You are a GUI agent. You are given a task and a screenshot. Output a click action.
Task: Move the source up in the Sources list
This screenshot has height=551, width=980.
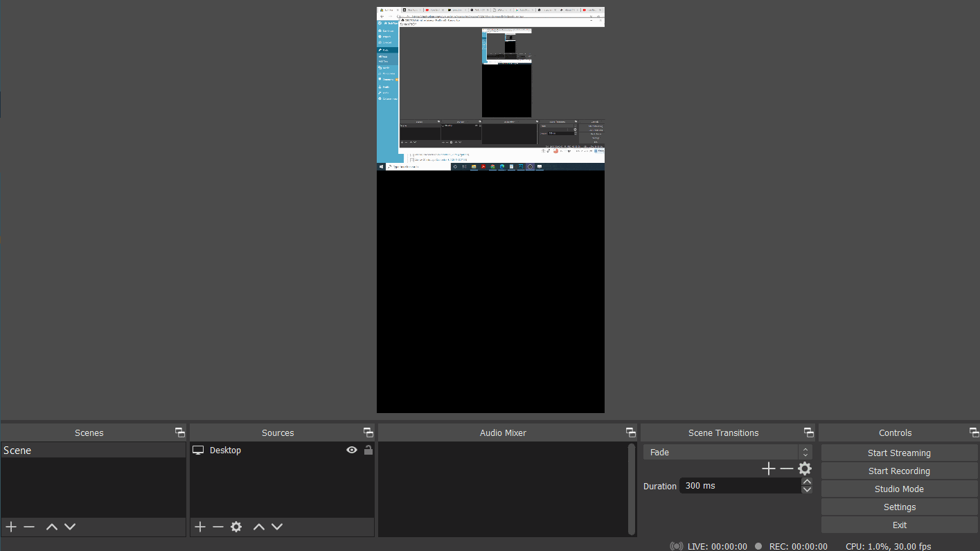pyautogui.click(x=259, y=527)
